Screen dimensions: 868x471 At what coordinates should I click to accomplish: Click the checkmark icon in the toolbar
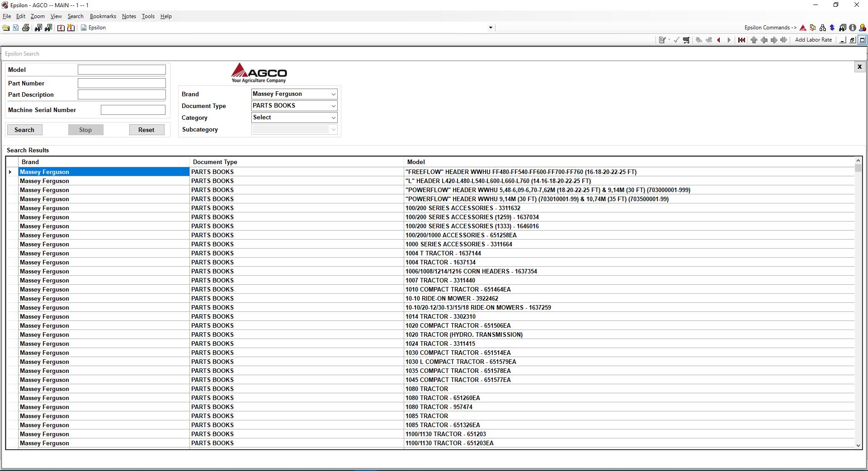click(676, 40)
